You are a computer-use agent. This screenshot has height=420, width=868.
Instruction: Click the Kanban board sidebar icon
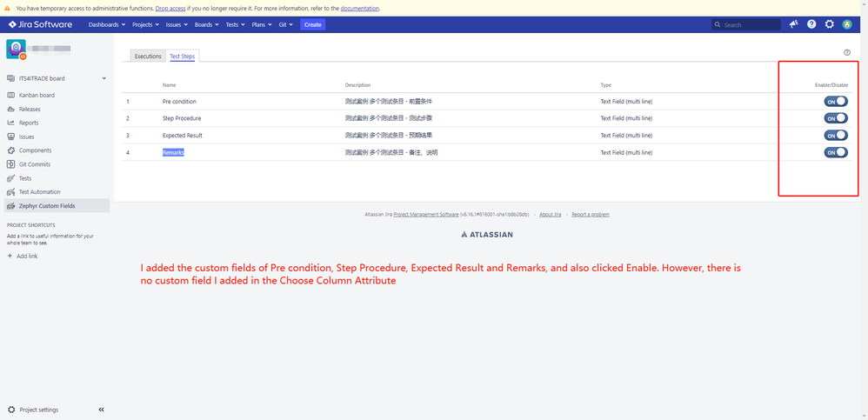[x=10, y=95]
